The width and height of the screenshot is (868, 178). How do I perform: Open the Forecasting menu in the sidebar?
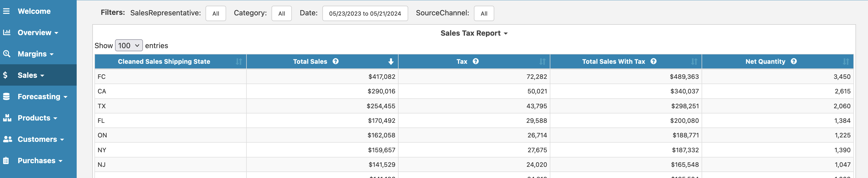pos(43,97)
